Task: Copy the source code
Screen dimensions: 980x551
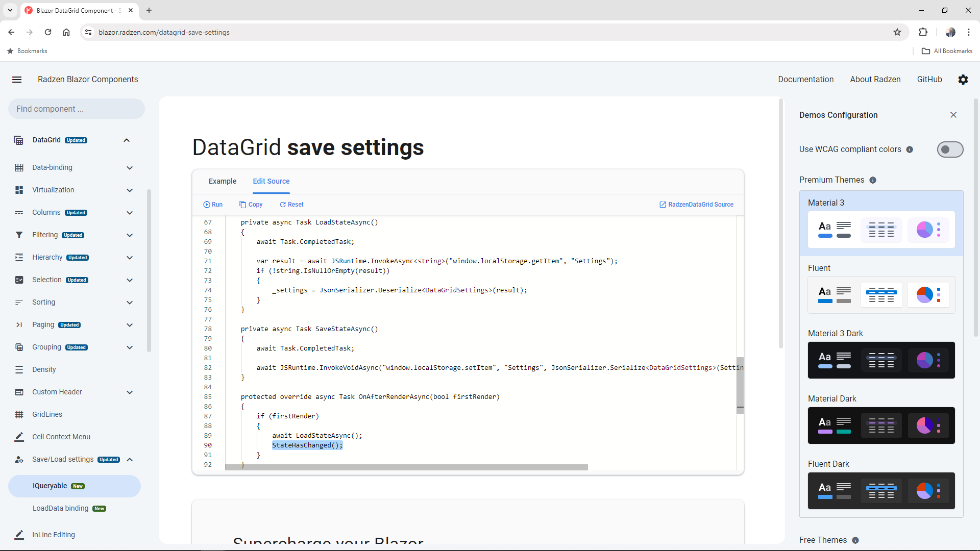Action: point(251,205)
